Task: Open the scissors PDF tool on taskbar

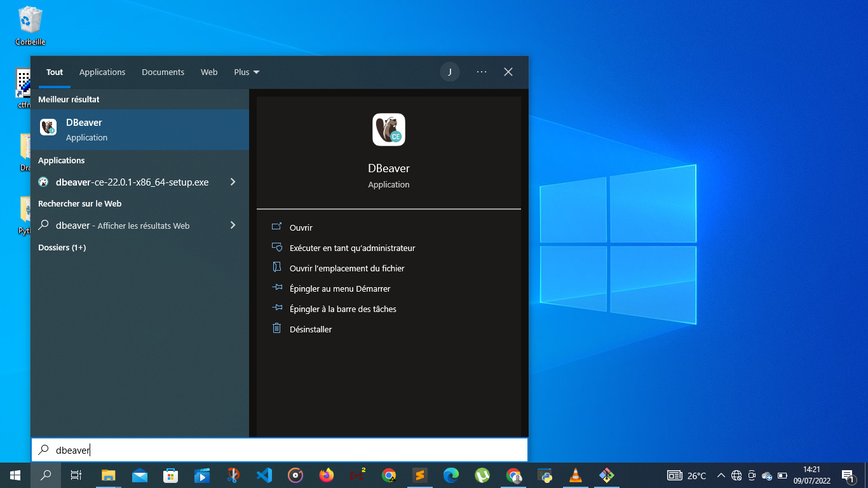Action: click(233, 475)
